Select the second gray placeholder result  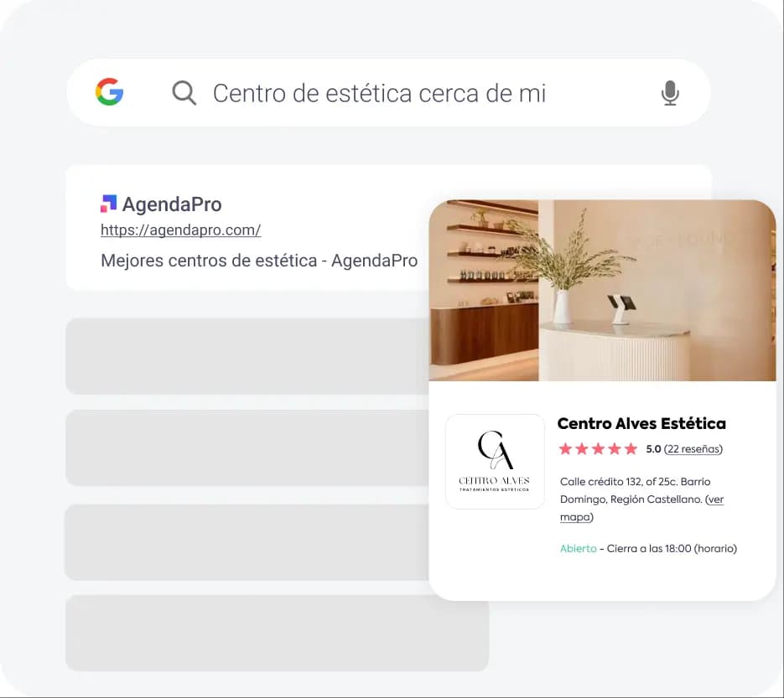pyautogui.click(x=247, y=448)
